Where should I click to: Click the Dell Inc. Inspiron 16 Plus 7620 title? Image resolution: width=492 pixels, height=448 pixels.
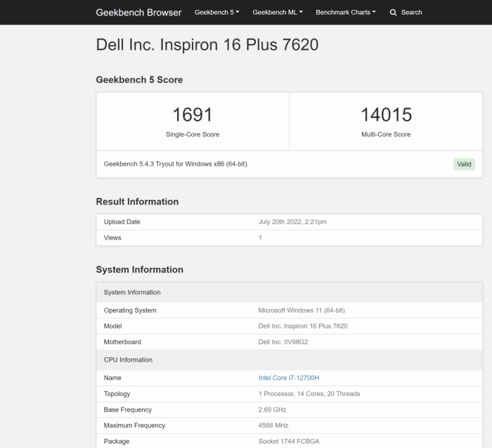207,45
